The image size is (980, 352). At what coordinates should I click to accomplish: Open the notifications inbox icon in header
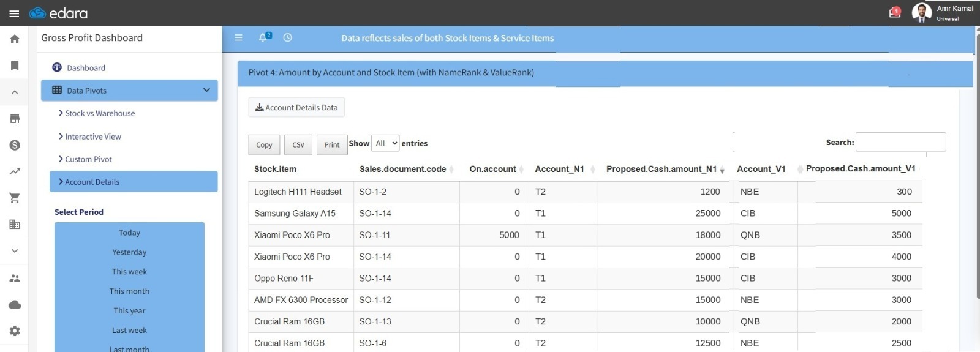click(895, 12)
